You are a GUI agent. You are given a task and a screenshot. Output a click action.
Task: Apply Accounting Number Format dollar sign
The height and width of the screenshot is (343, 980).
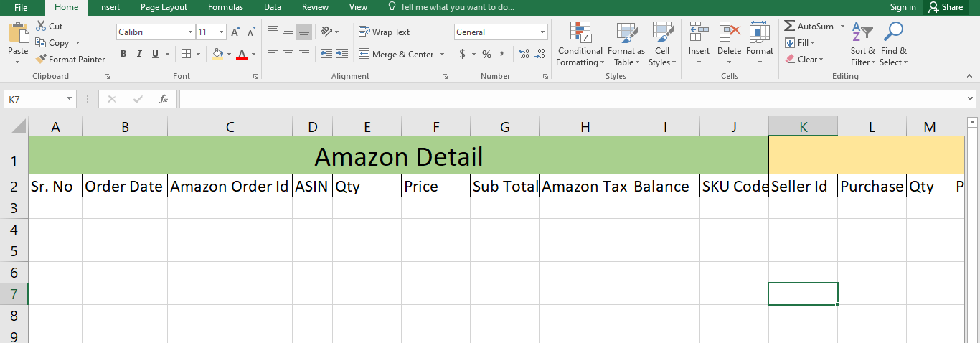pyautogui.click(x=463, y=54)
